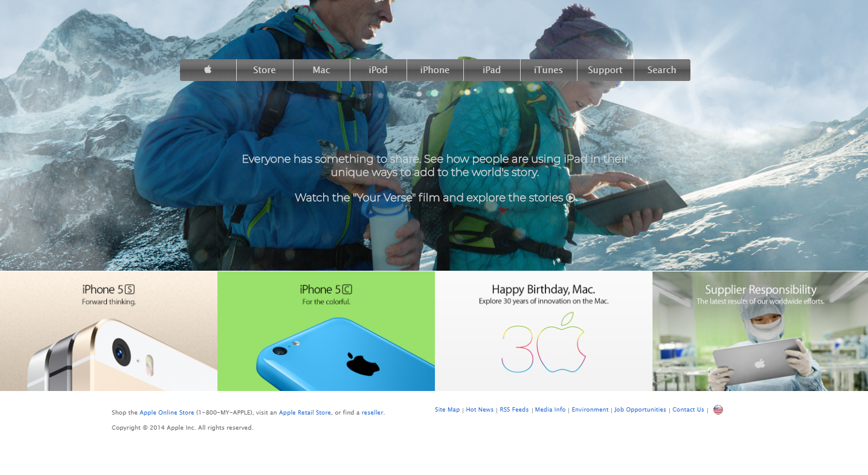This screenshot has width=868, height=475.
Task: Open the Contact Us footer link
Action: pyautogui.click(x=688, y=410)
